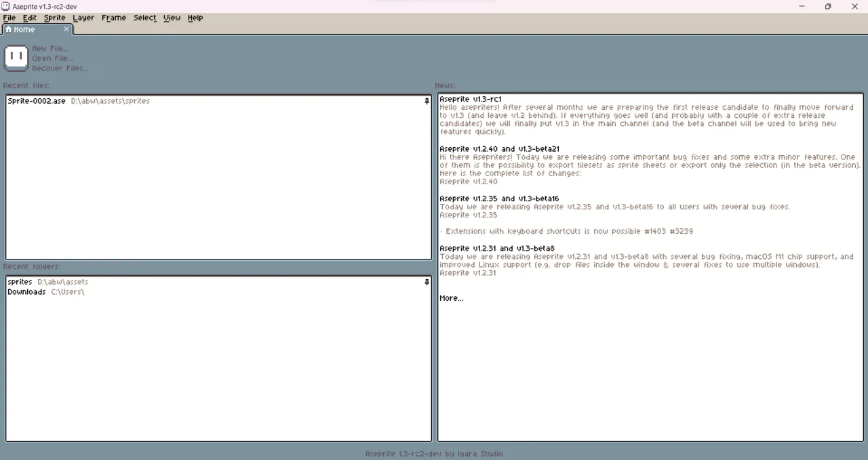Click More... in the news panel

[451, 298]
